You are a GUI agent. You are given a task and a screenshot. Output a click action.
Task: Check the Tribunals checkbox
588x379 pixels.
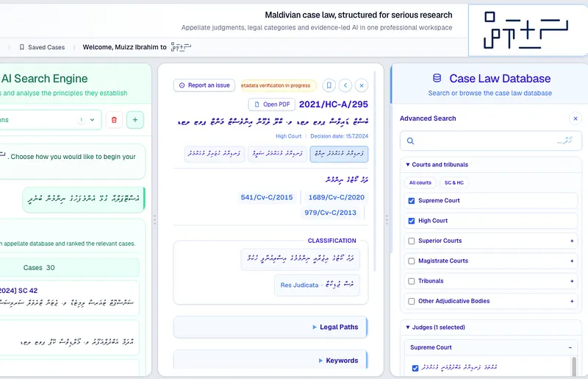coord(412,281)
